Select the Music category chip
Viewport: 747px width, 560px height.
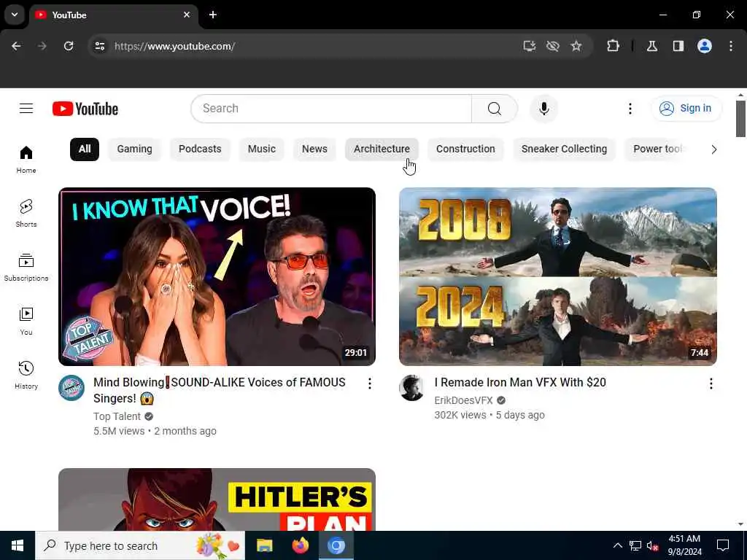(262, 149)
